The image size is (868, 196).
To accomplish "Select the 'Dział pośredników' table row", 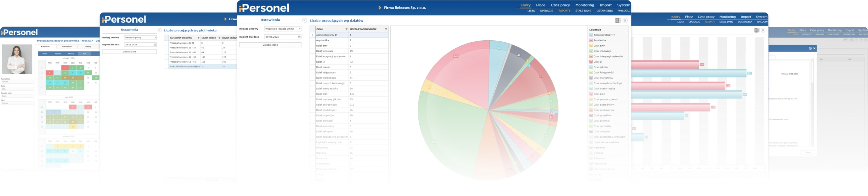I will click(x=349, y=105).
